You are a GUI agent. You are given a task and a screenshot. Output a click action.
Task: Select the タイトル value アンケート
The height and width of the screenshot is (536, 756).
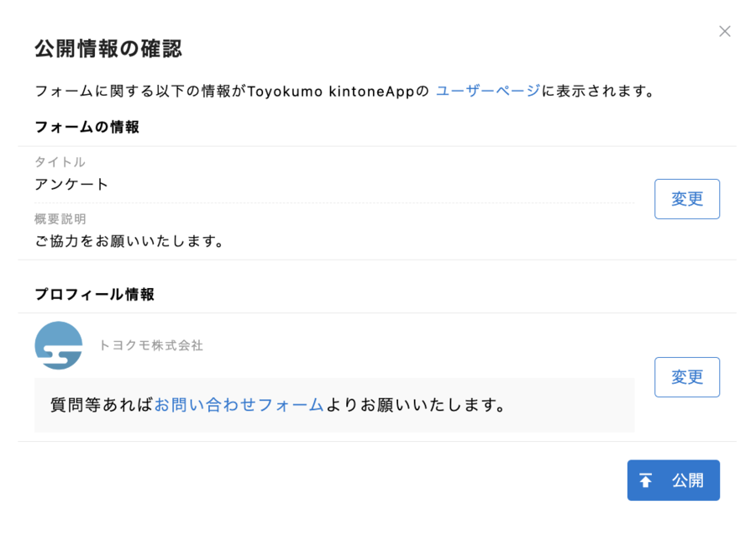point(72,184)
